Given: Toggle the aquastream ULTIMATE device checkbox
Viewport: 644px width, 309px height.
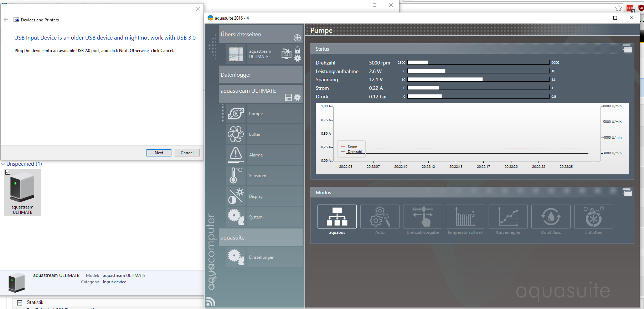Looking at the screenshot, I should point(7,172).
